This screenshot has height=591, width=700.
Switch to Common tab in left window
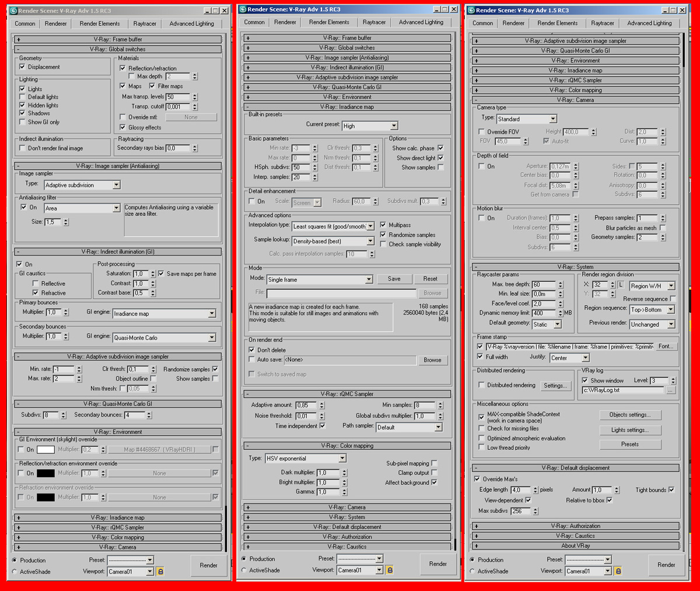(25, 24)
